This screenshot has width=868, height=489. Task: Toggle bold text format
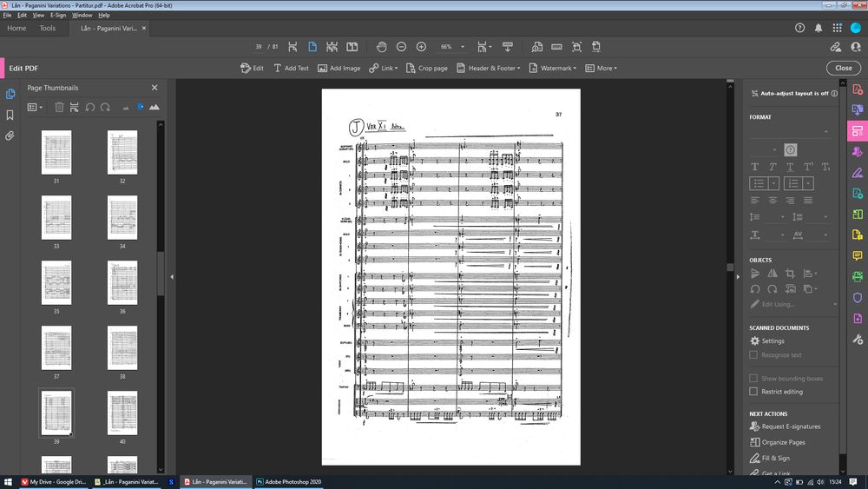coord(754,167)
